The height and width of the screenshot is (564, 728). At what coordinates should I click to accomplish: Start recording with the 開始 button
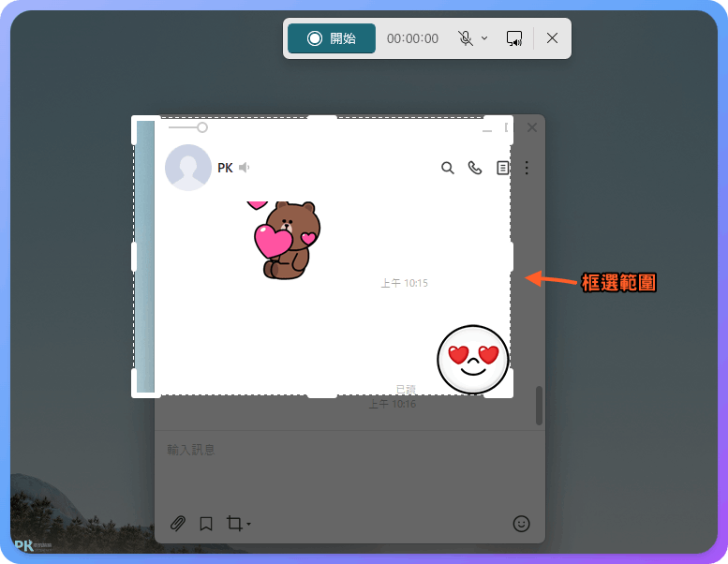331,38
